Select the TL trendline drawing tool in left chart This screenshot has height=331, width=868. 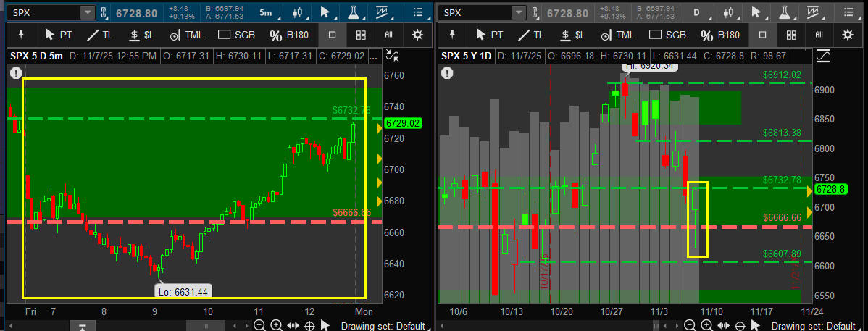[101, 35]
